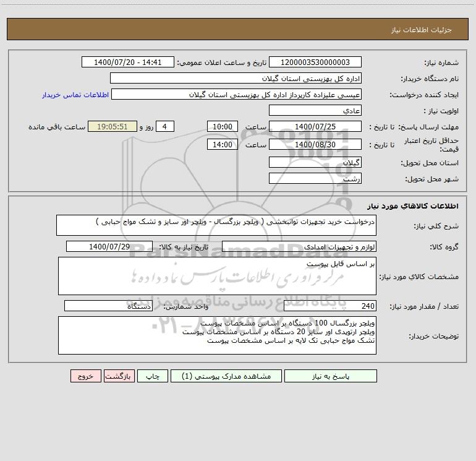476x461 pixels.
Task: Open اطلاعات تماس خریدار link
Action: coord(75,95)
